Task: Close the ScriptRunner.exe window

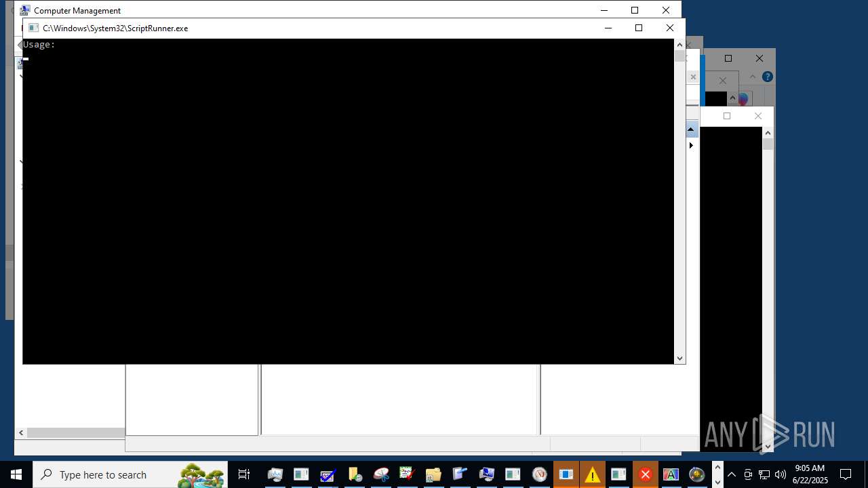Action: (669, 28)
